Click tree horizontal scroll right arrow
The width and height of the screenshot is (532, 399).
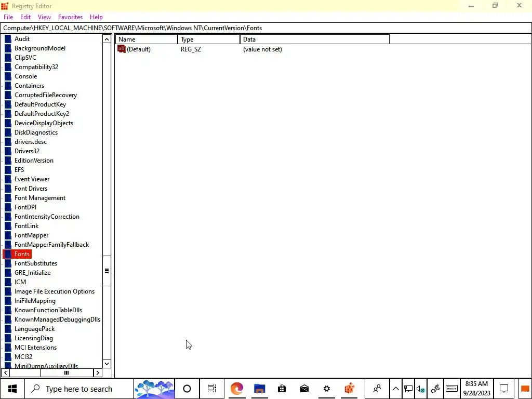point(98,373)
